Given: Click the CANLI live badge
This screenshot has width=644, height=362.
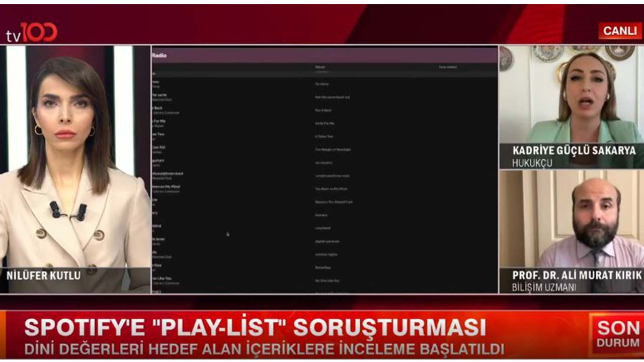Looking at the screenshot, I should 620,31.
